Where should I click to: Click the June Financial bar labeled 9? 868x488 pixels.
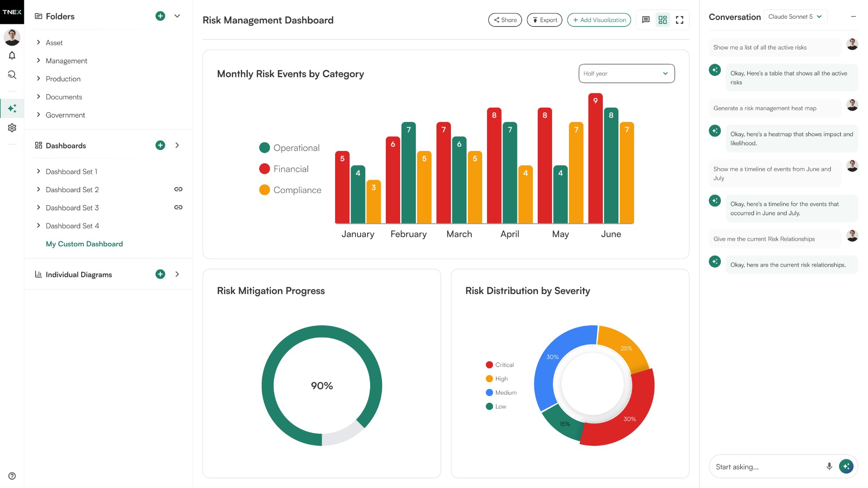[595, 158]
